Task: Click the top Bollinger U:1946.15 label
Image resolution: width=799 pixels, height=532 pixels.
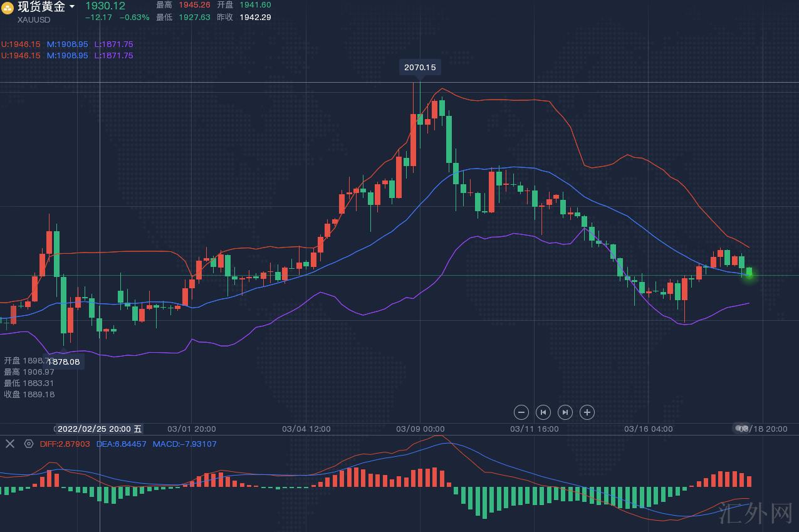Action: tap(21, 44)
